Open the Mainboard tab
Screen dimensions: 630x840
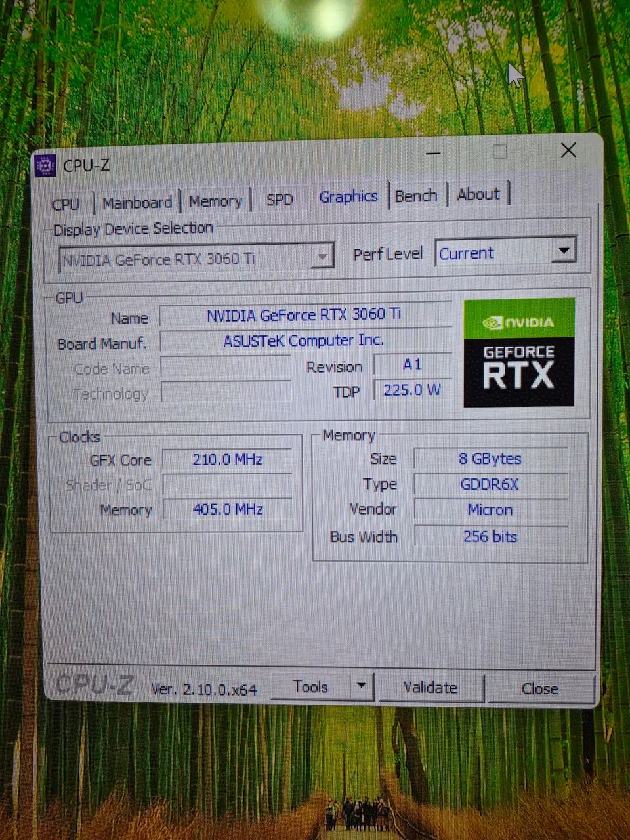coord(137,203)
